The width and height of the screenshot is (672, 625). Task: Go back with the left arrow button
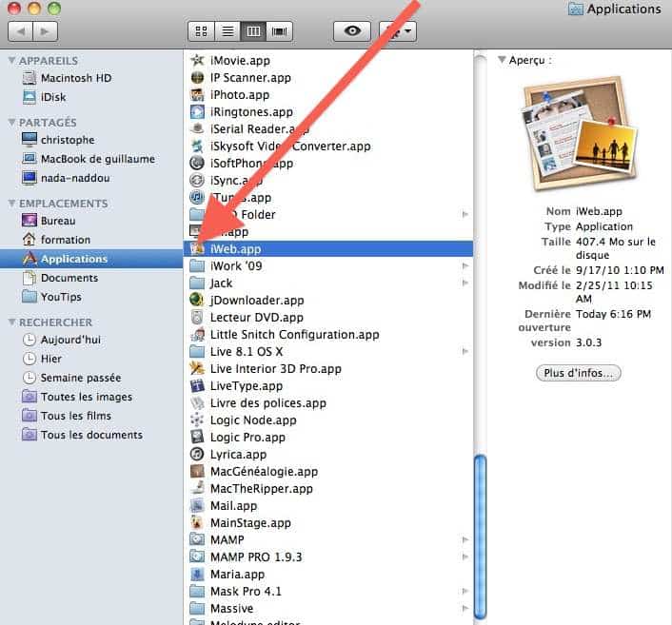(x=20, y=31)
